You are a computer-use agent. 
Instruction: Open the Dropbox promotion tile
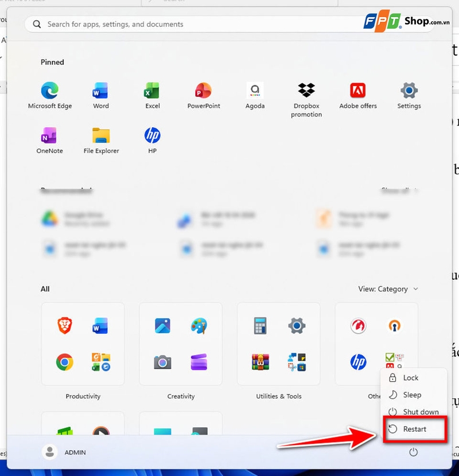click(x=306, y=100)
